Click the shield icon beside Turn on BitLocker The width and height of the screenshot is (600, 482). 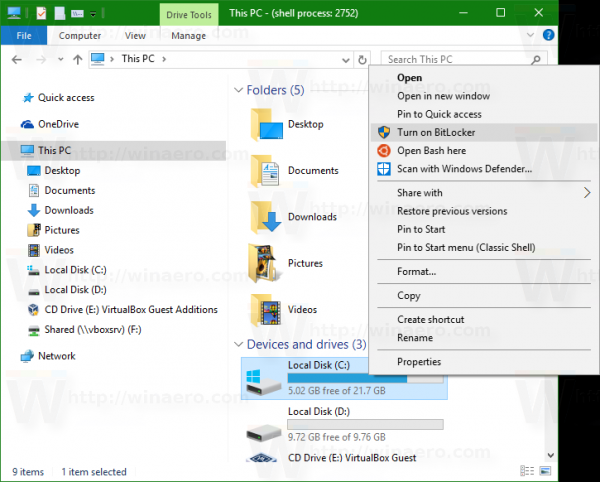pos(384,132)
